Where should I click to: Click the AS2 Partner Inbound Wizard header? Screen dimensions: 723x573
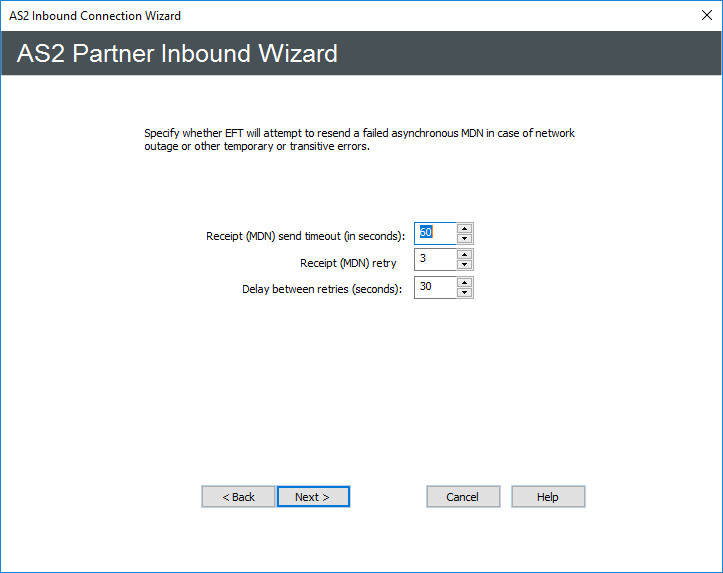(x=178, y=53)
